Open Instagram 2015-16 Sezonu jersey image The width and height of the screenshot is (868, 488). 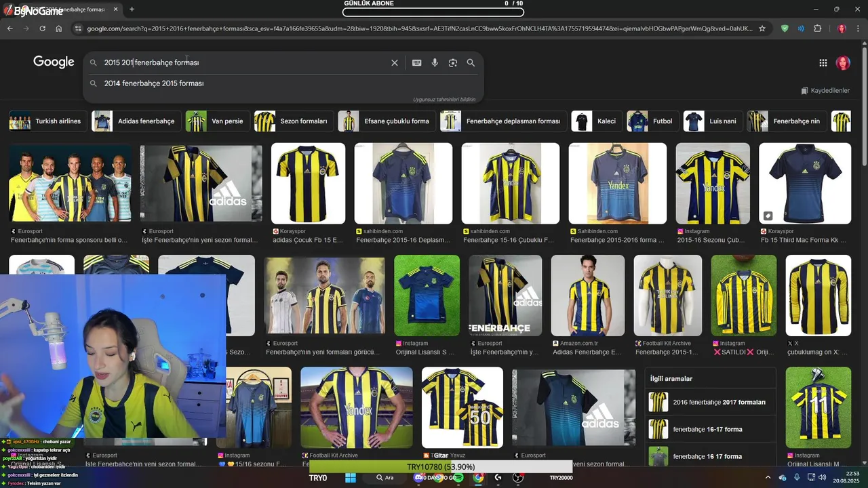[713, 183]
